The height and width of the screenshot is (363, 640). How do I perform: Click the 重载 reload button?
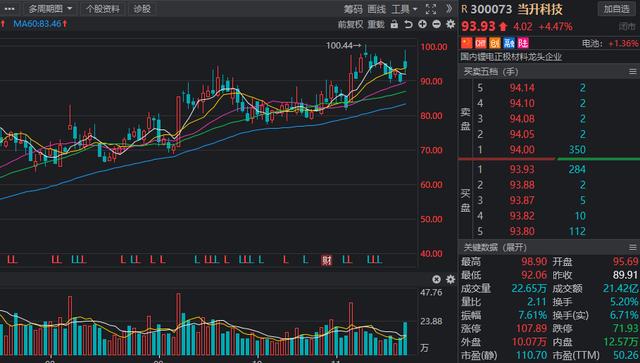(x=376, y=24)
